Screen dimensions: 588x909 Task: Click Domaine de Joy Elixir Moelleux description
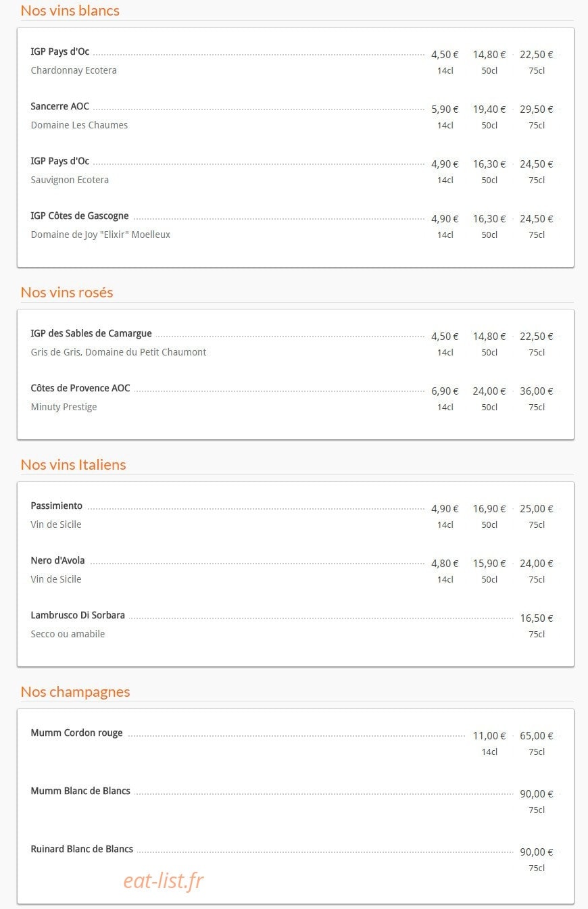pyautogui.click(x=101, y=235)
